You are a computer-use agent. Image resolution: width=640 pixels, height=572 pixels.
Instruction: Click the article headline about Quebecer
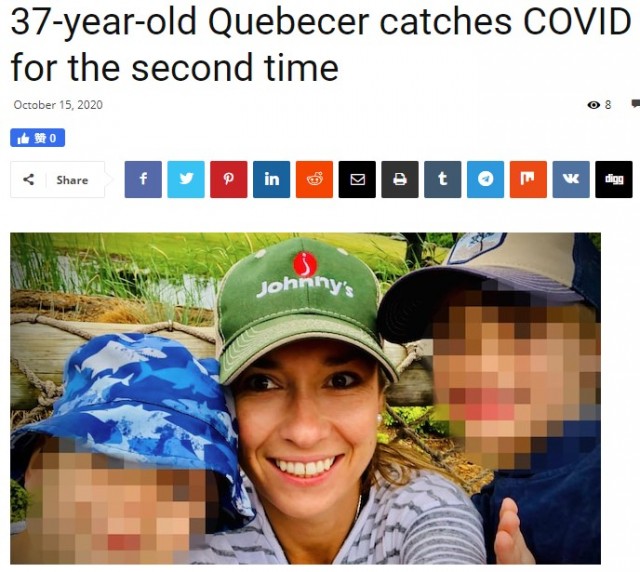tap(321, 44)
